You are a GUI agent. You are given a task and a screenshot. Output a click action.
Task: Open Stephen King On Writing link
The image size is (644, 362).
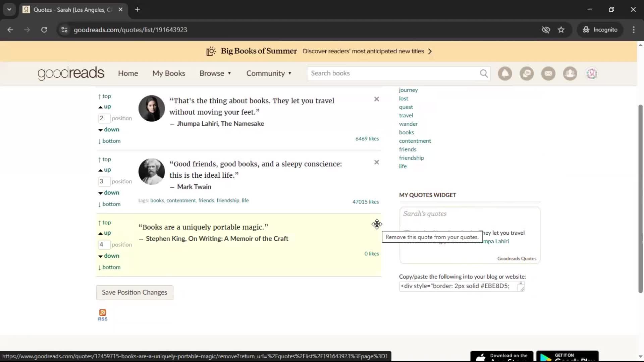point(217,239)
